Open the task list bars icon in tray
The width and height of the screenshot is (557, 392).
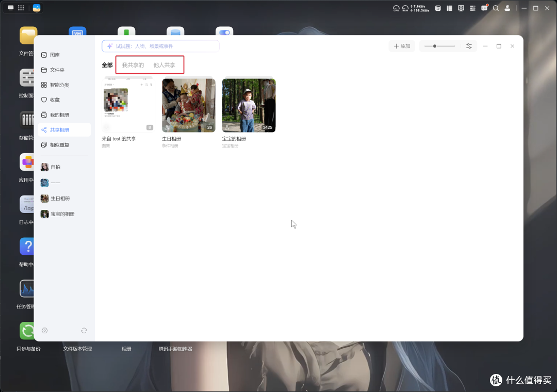pyautogui.click(x=472, y=8)
